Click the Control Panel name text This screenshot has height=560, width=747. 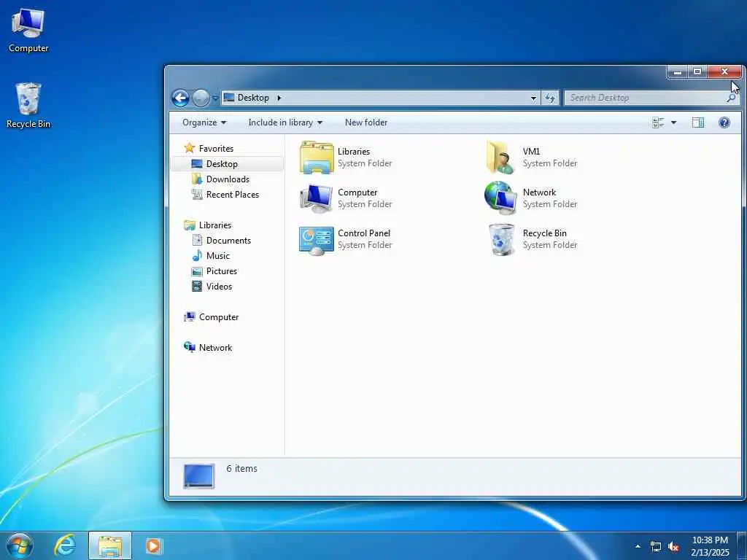[364, 233]
